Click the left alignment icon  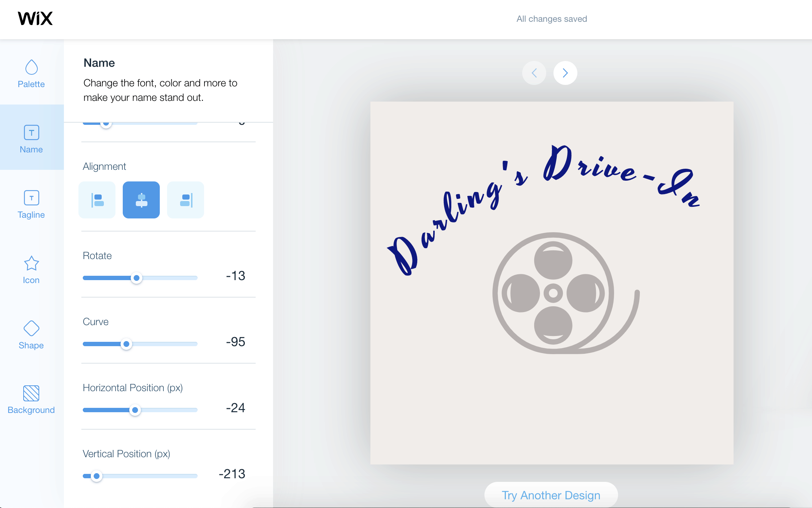coord(98,200)
